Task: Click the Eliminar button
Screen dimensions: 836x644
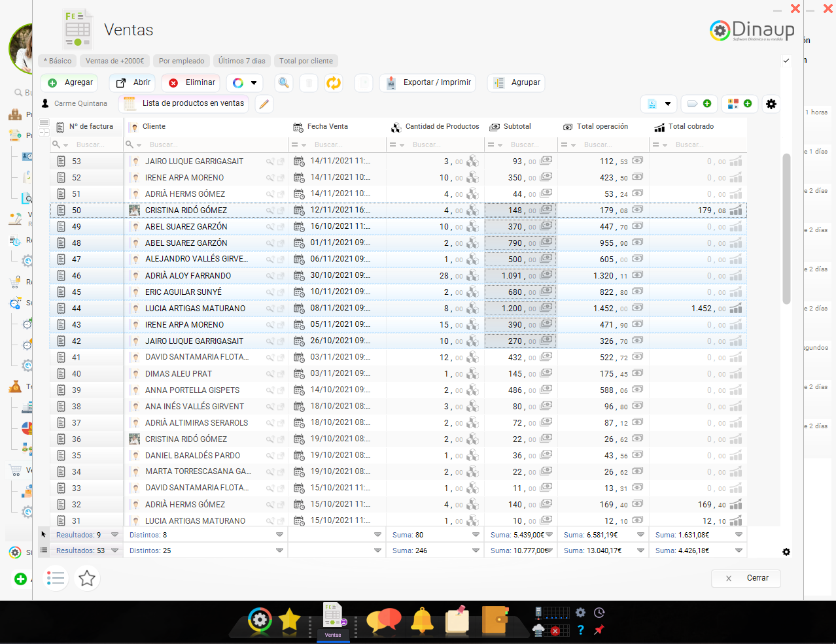Action: tap(191, 83)
